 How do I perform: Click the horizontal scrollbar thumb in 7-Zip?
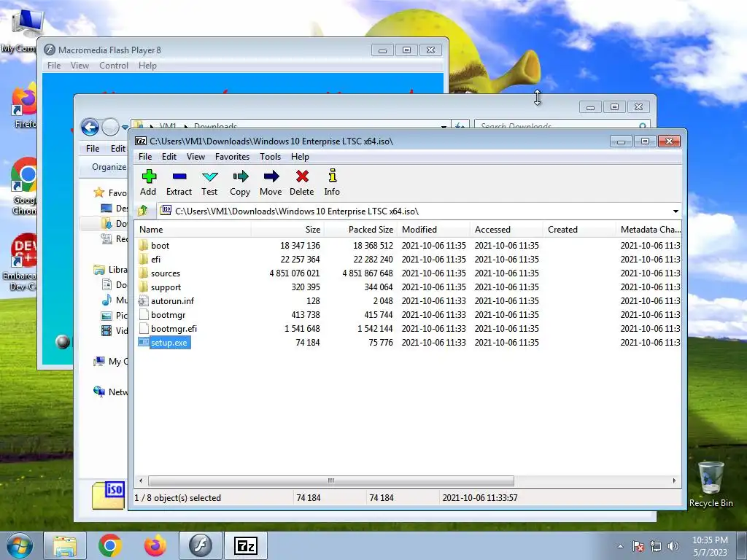coord(331,481)
